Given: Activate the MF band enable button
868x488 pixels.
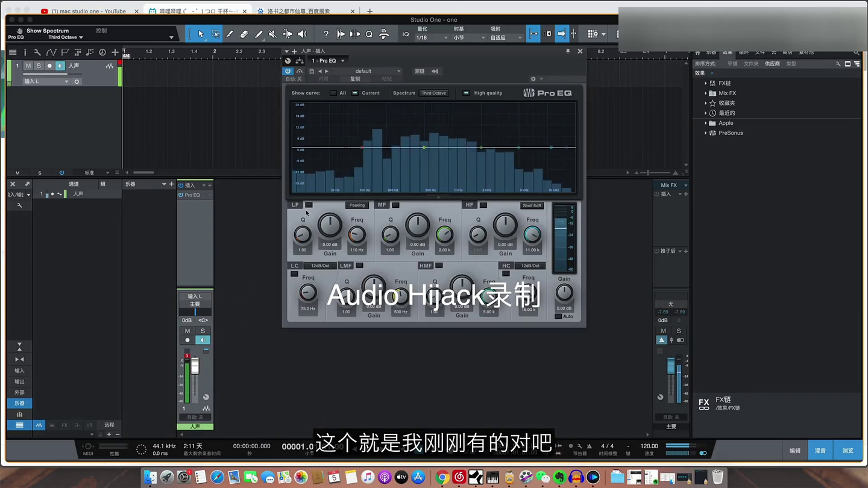Looking at the screenshot, I should (396, 205).
